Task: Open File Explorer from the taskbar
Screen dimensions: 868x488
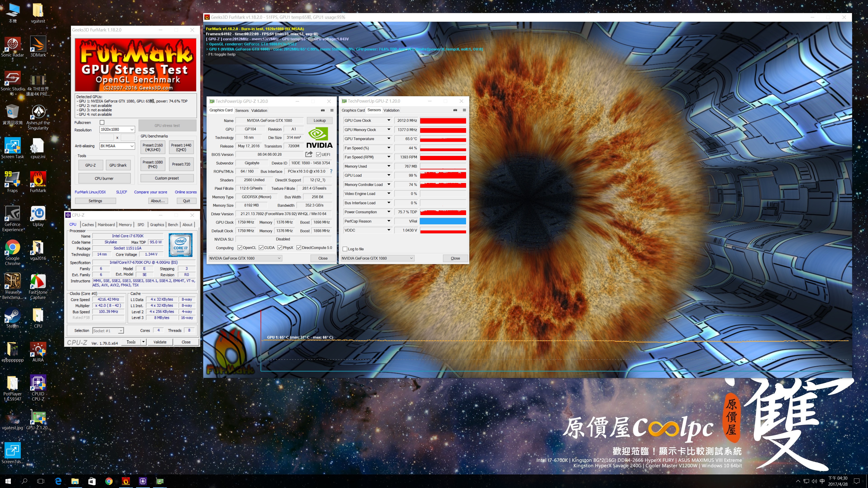Action: (75, 481)
